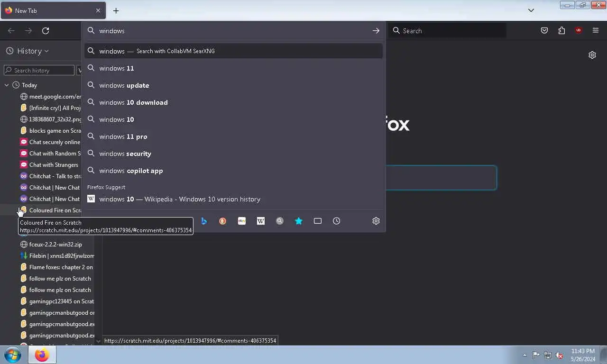607x364 pixels.
Task: Open 'Chitchat - Talk to str' history entry
Action: click(x=51, y=176)
